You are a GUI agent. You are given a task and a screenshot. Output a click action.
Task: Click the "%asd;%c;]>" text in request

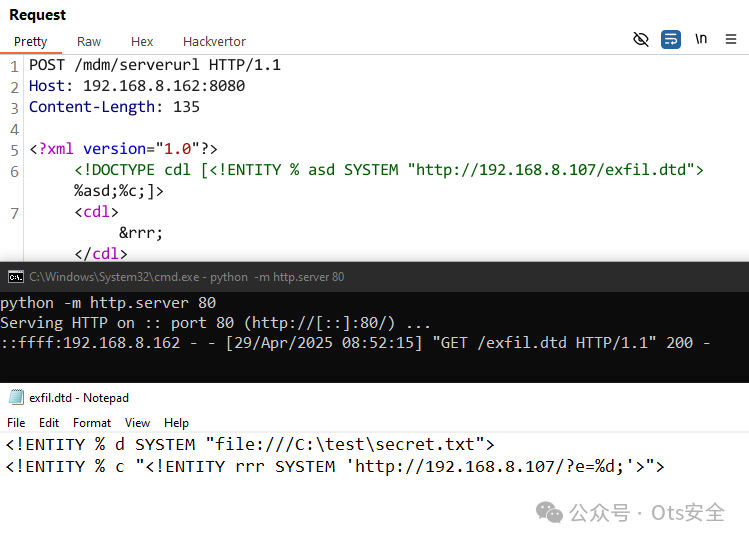(118, 191)
